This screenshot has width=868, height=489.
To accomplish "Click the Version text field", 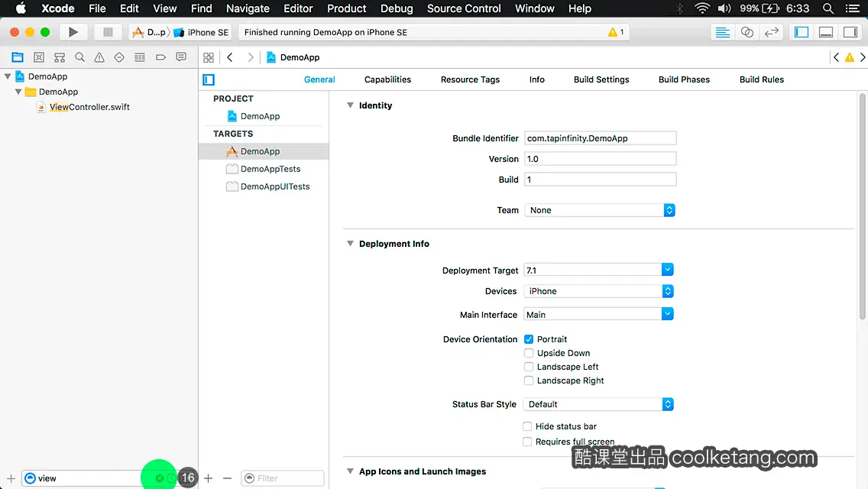I will pos(600,159).
